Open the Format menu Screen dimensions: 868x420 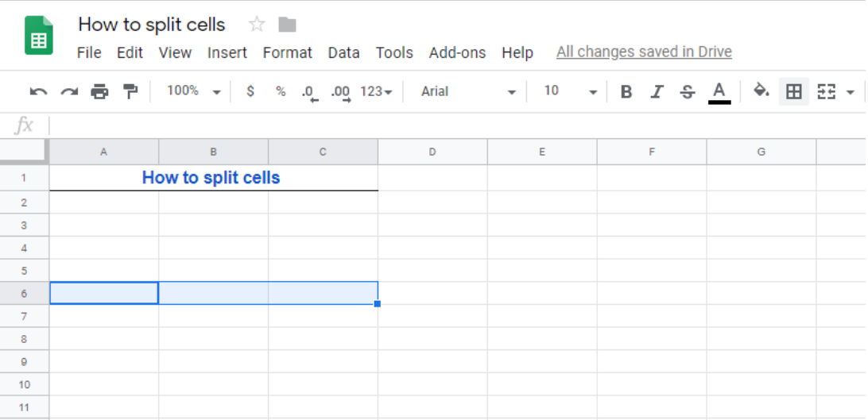click(287, 52)
